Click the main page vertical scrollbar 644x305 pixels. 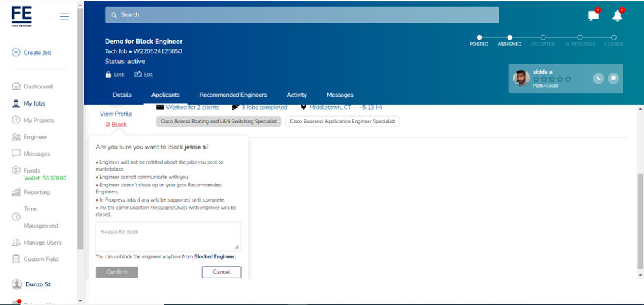(640, 221)
